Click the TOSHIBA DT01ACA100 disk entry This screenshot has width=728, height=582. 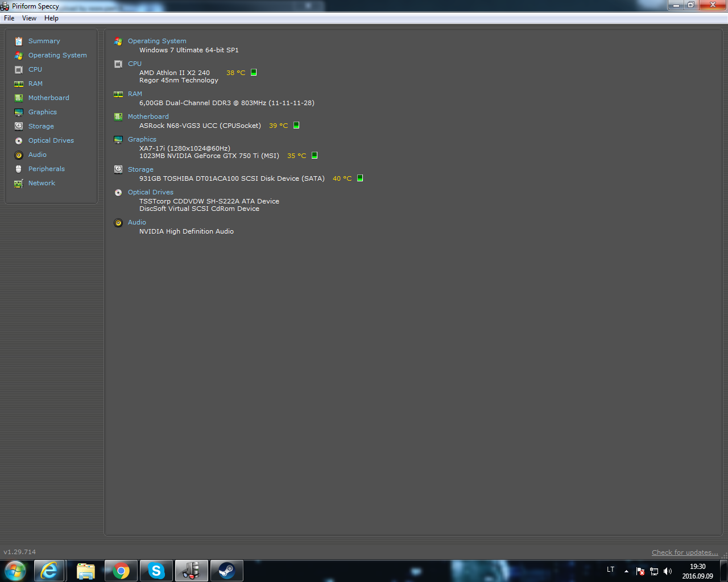pos(232,178)
